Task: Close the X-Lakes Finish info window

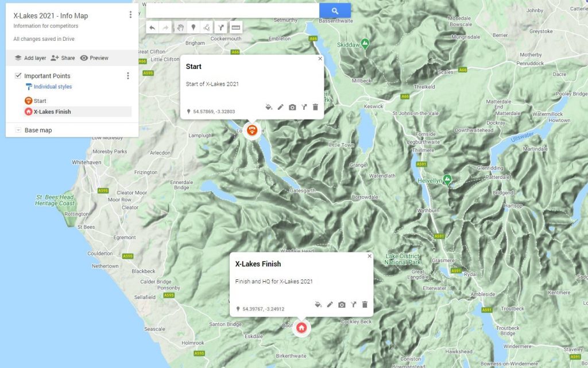Action: click(369, 256)
